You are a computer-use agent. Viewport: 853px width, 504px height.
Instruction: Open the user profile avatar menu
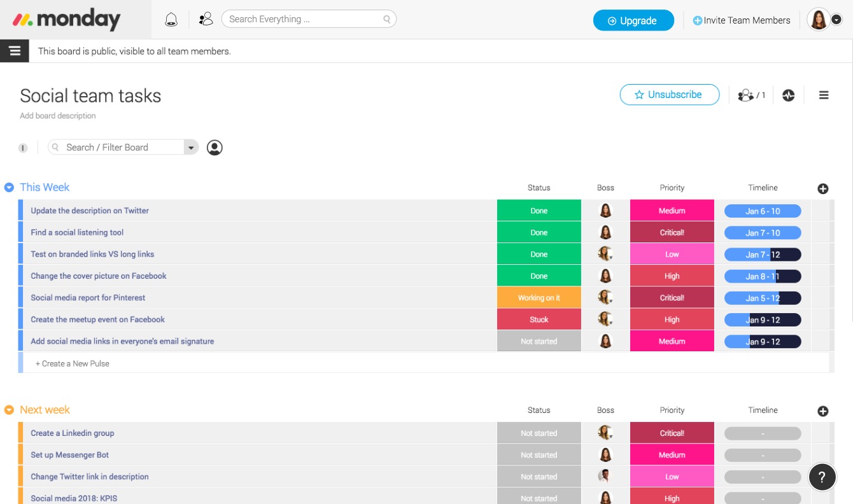[824, 20]
